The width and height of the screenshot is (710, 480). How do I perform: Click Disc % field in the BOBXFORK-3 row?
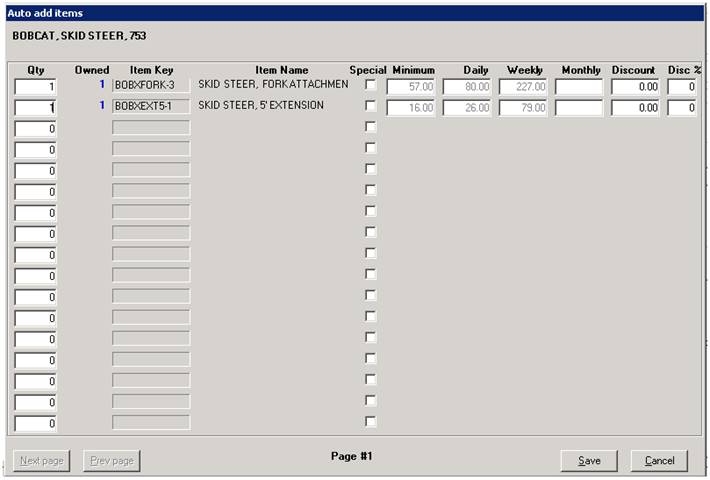pos(682,86)
